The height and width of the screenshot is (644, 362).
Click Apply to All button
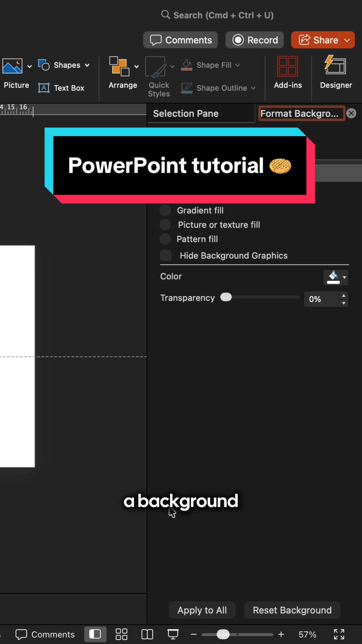click(202, 610)
